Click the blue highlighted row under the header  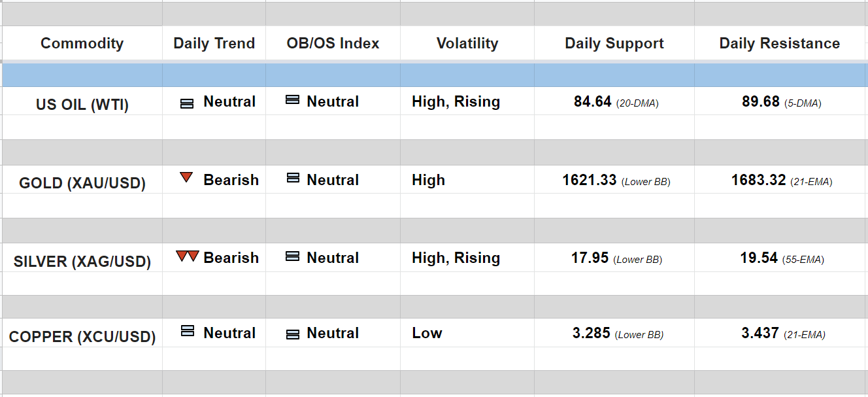click(x=434, y=75)
